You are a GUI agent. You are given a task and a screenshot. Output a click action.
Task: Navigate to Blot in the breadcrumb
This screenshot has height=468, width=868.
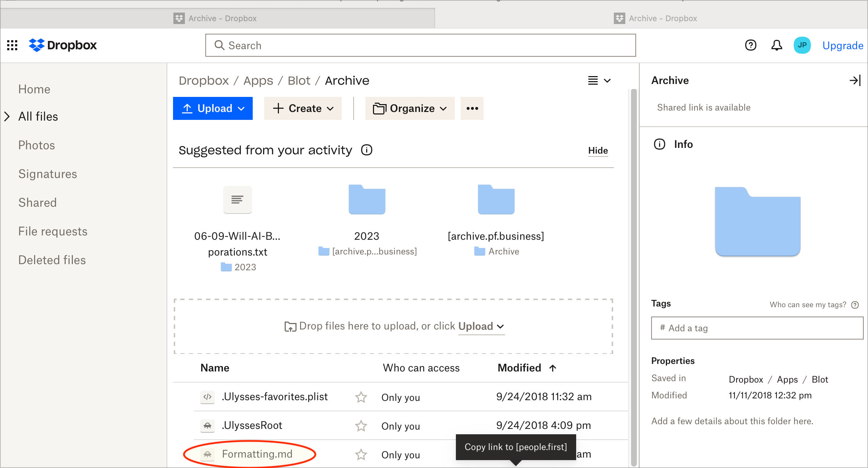(299, 80)
